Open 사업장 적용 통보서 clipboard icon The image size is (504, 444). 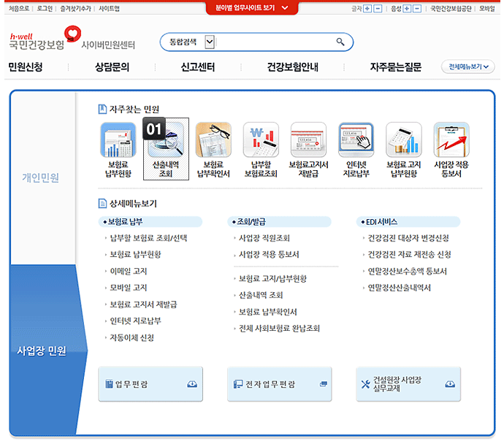tap(451, 139)
